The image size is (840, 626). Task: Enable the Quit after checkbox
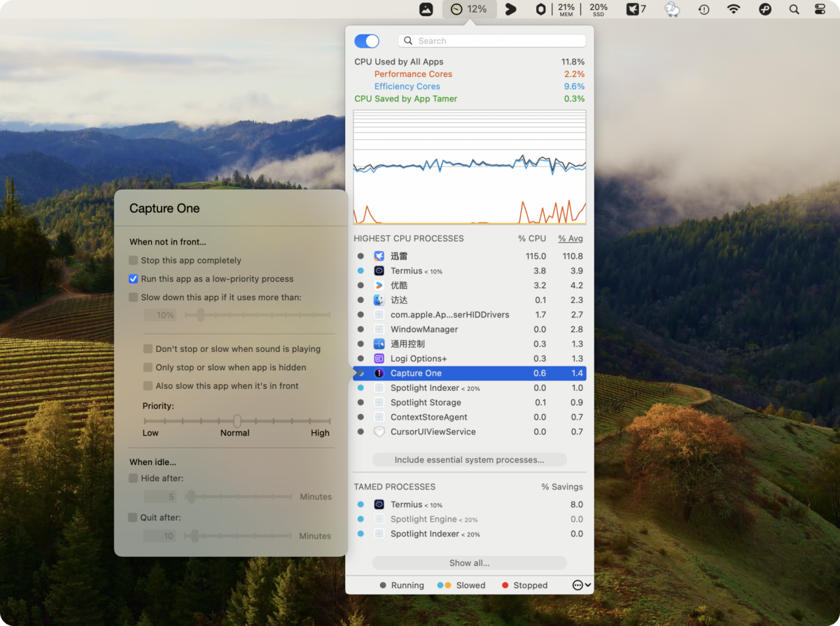tap(133, 518)
